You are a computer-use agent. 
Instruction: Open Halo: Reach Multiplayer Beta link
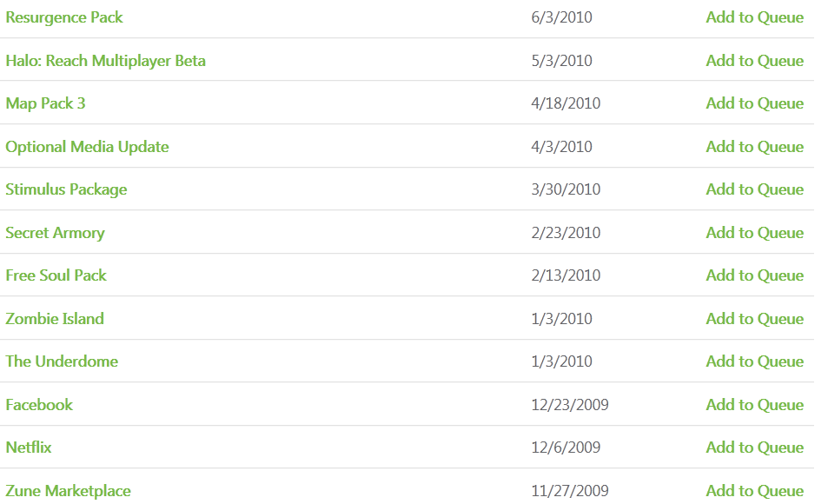coord(105,61)
